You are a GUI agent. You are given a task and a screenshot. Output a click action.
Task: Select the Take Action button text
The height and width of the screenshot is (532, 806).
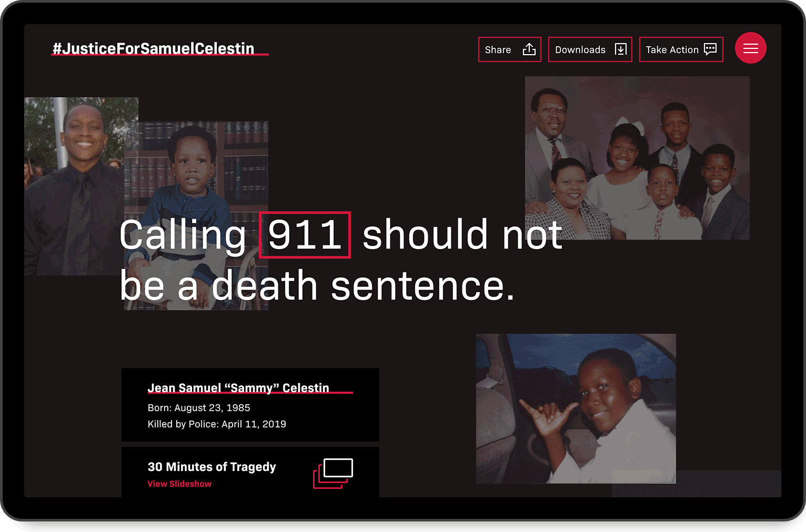point(672,50)
